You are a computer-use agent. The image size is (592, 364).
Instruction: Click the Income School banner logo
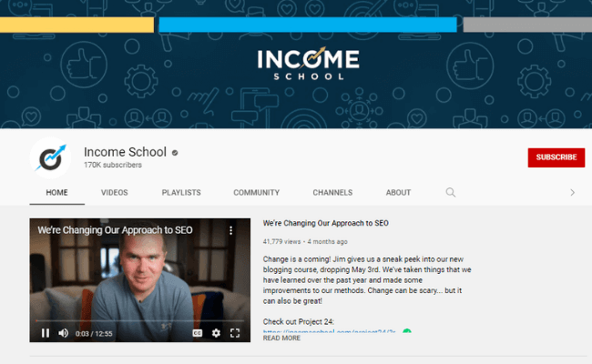[x=308, y=64]
